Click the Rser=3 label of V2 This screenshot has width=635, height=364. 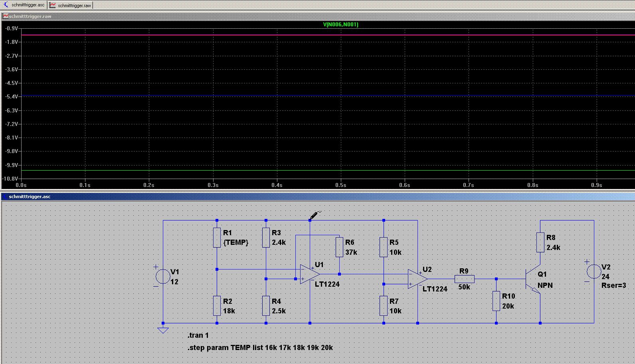coord(613,285)
